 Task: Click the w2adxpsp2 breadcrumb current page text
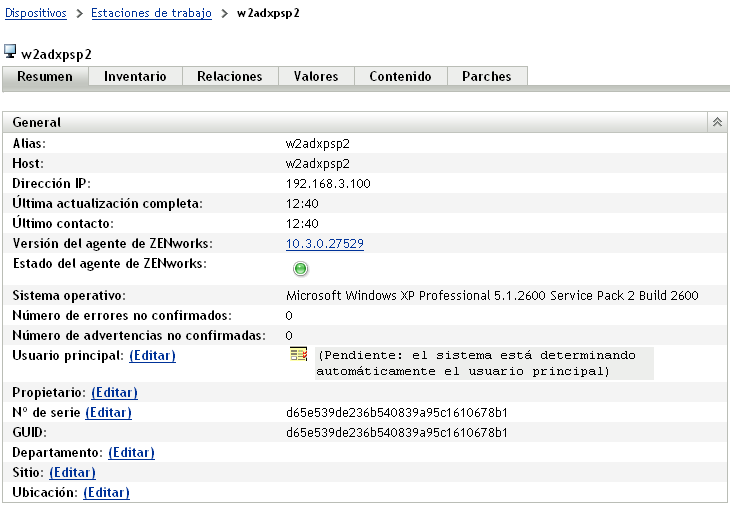(268, 13)
